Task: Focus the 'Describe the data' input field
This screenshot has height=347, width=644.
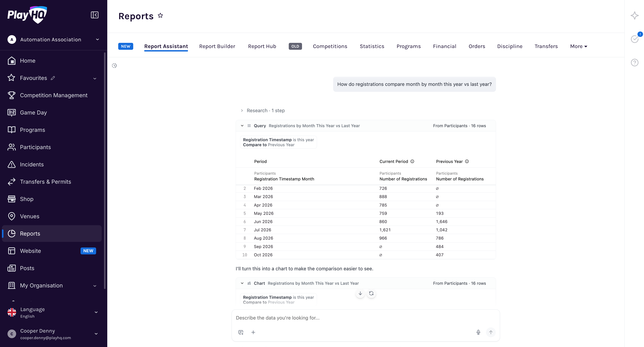Action: click(365, 318)
